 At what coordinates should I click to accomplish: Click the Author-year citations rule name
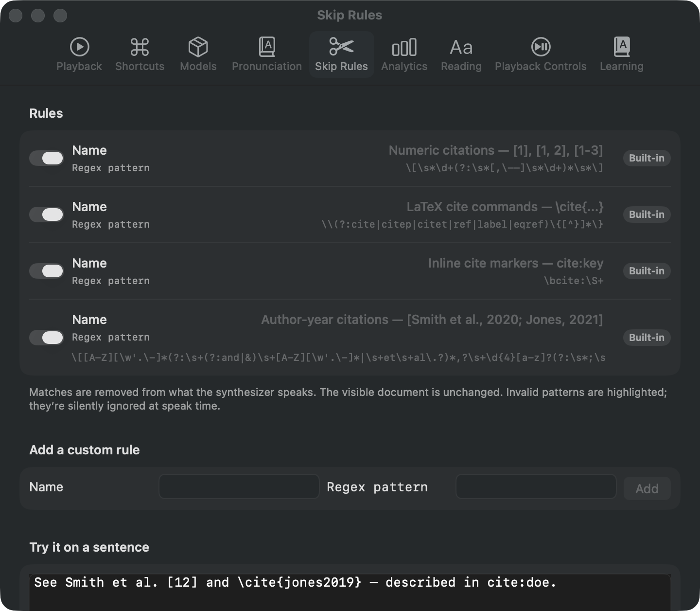[x=432, y=320]
